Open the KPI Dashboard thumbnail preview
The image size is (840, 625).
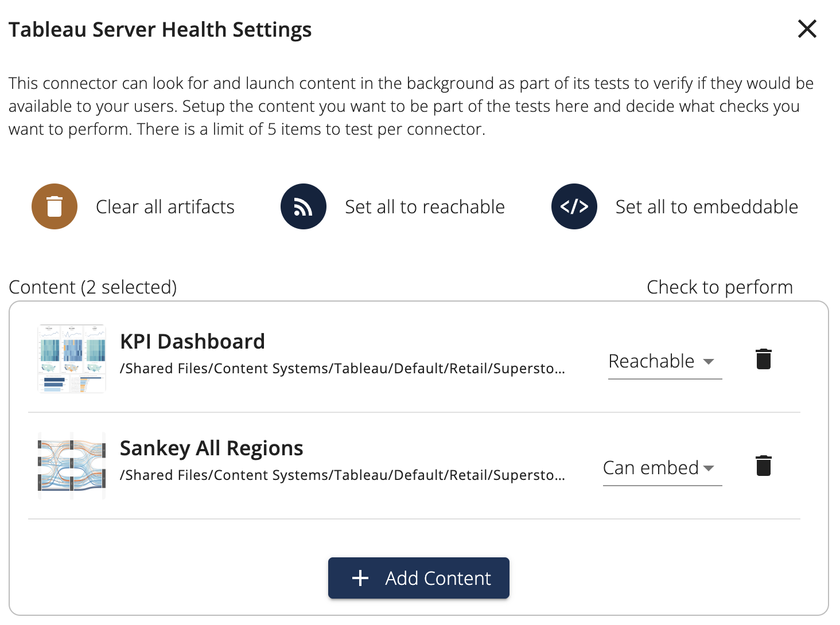pos(72,358)
